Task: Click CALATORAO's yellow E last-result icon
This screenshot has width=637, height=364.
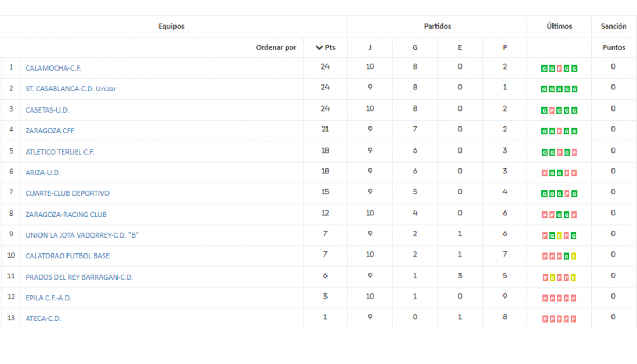Action: 574,257
